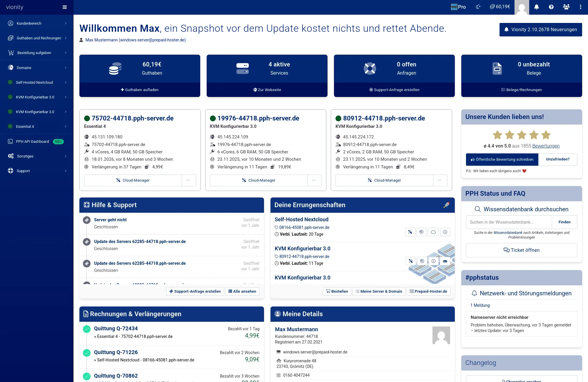This screenshot has width=588, height=382.
Task: Open the users group icon in the top bar
Action: [566, 7]
